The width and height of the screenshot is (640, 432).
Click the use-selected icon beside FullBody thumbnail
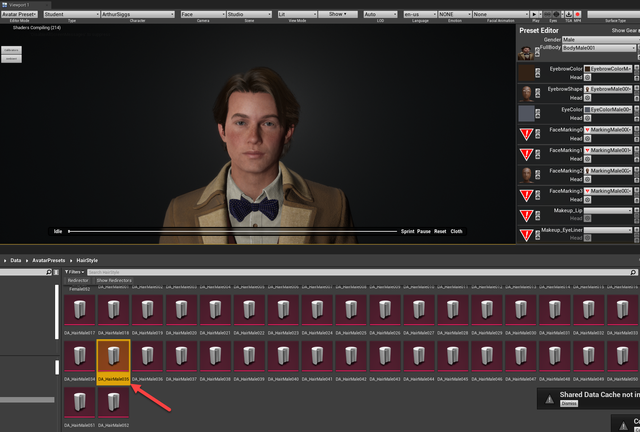tap(538, 52)
